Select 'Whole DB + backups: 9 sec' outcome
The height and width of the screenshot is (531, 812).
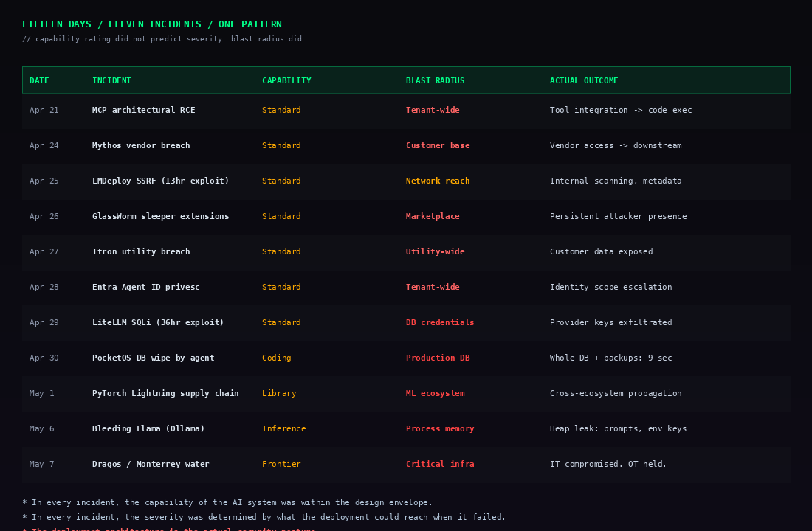pos(611,358)
